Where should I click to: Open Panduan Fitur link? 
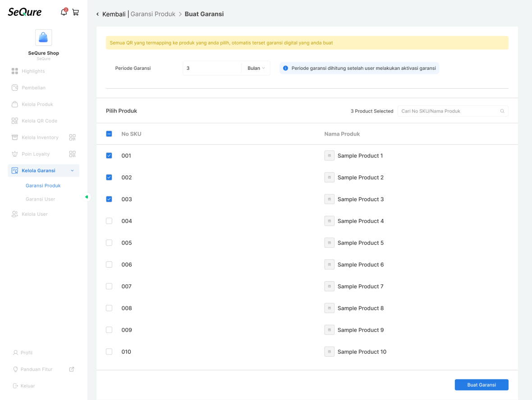tap(37, 369)
